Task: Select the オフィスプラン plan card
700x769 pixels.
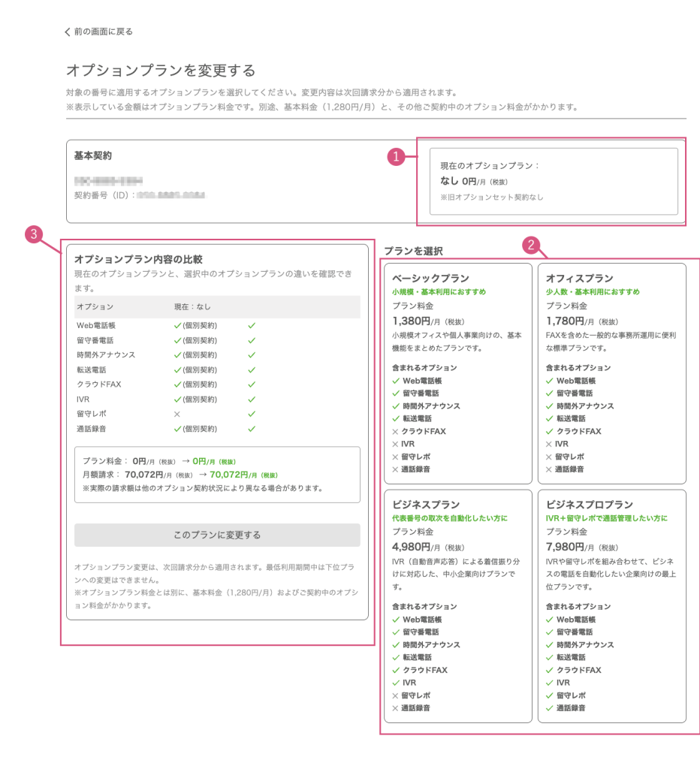Action: (x=611, y=373)
